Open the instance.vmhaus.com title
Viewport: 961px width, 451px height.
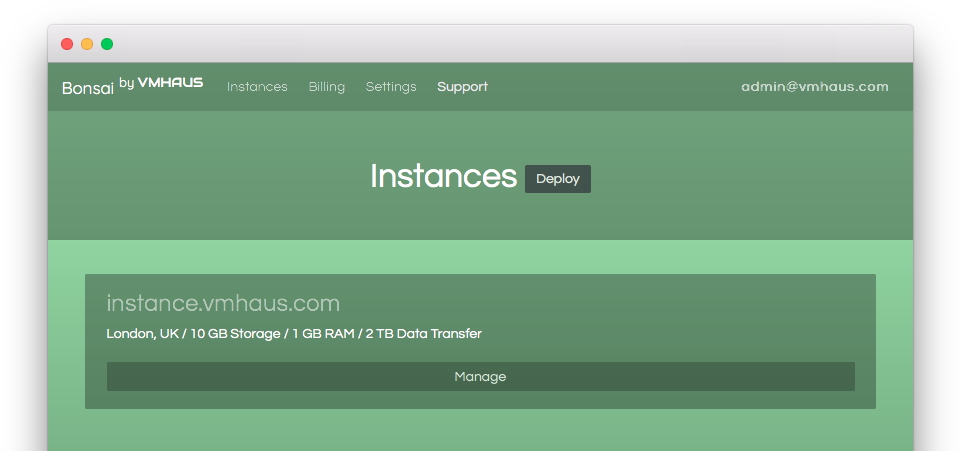pos(223,303)
